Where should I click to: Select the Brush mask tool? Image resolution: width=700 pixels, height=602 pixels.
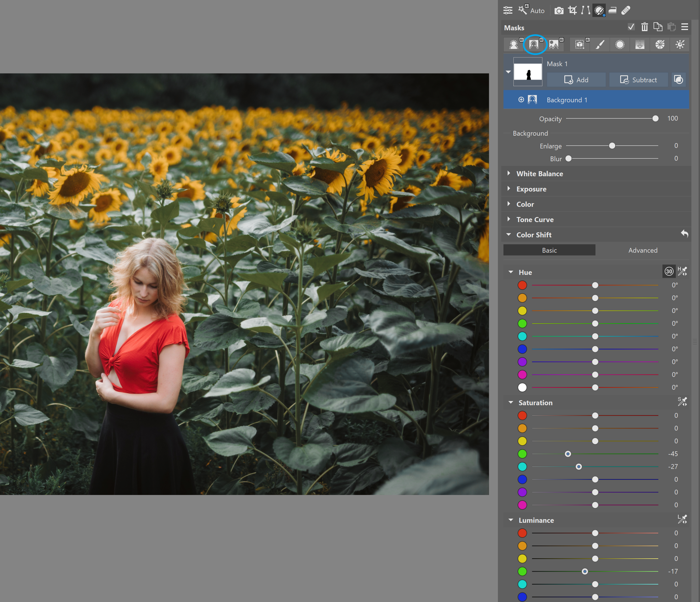pyautogui.click(x=600, y=45)
